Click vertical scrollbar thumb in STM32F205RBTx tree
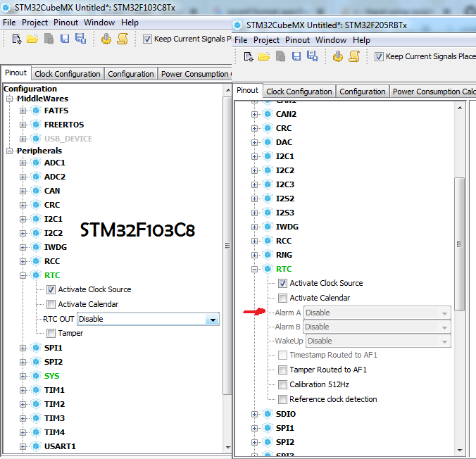The image size is (476, 459). (x=460, y=244)
